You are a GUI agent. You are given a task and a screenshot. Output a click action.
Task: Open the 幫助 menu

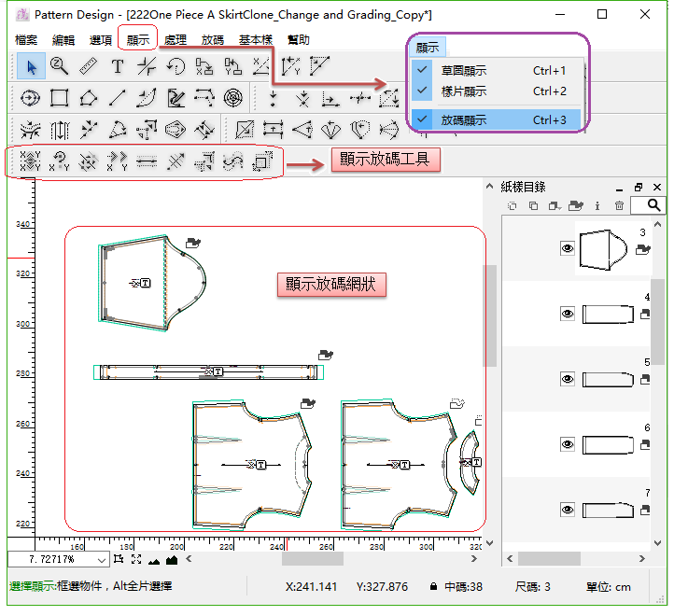click(299, 40)
